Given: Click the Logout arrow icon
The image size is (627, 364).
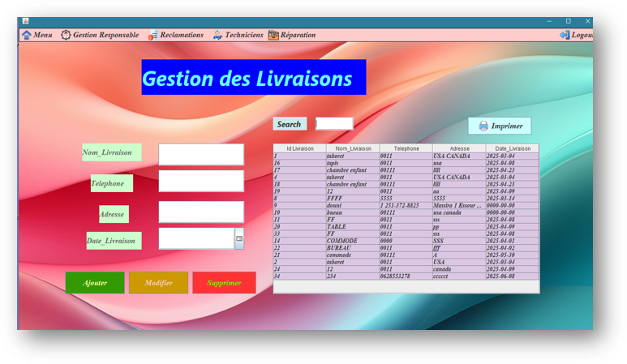Looking at the screenshot, I should pos(565,35).
